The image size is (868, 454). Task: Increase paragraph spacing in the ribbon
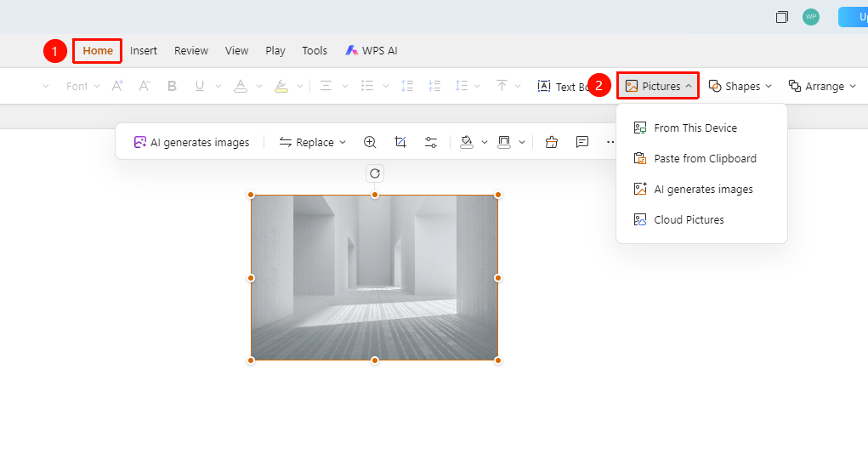tap(407, 86)
